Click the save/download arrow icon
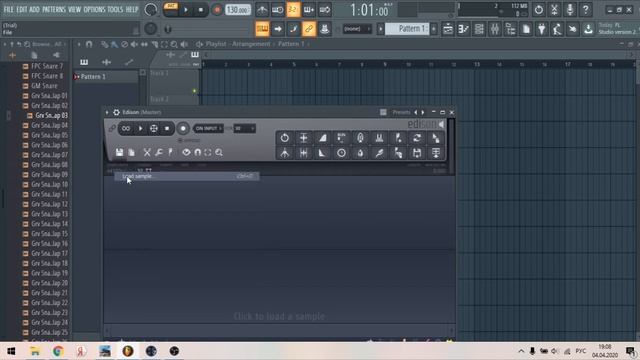 point(588,29)
